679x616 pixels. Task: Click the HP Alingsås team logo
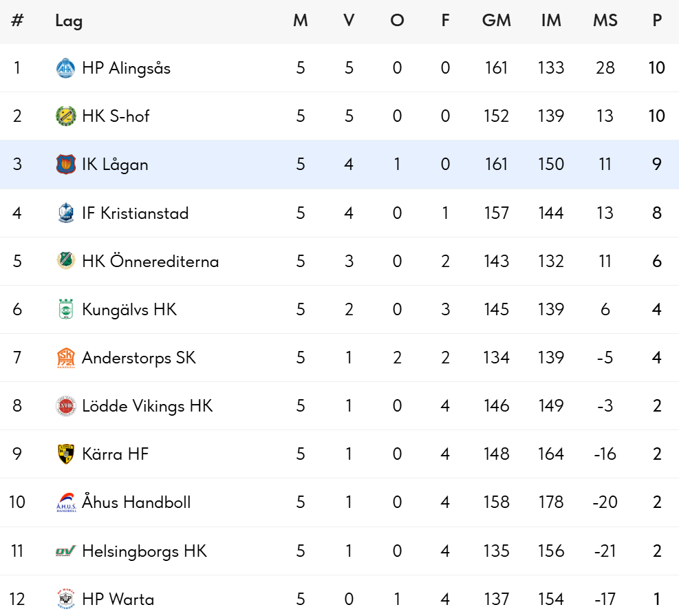65,68
